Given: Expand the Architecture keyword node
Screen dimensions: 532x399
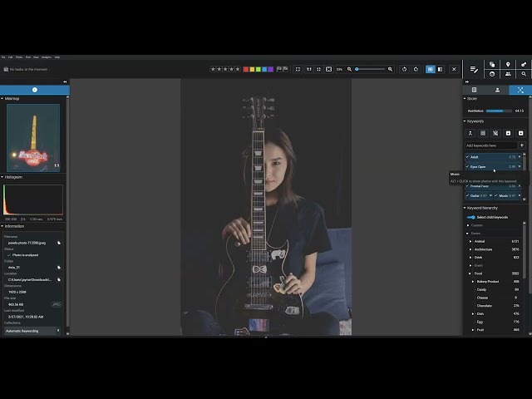Looking at the screenshot, I should click(x=470, y=249).
